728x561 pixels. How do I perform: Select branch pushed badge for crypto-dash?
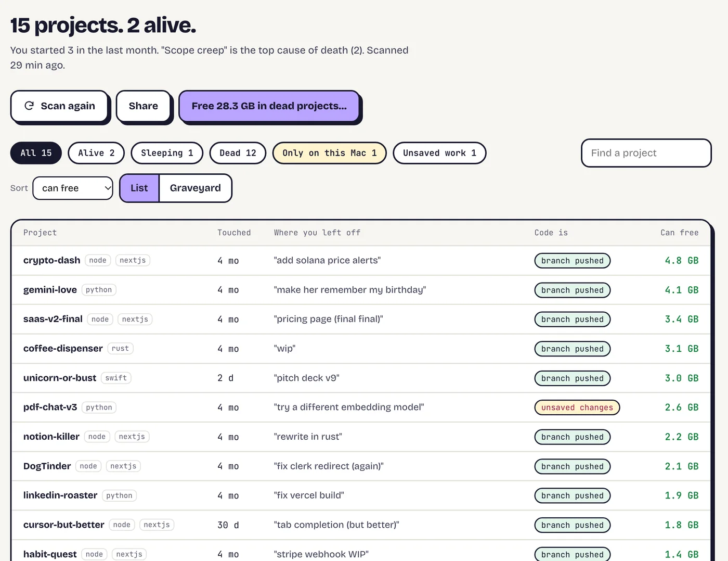tap(573, 261)
